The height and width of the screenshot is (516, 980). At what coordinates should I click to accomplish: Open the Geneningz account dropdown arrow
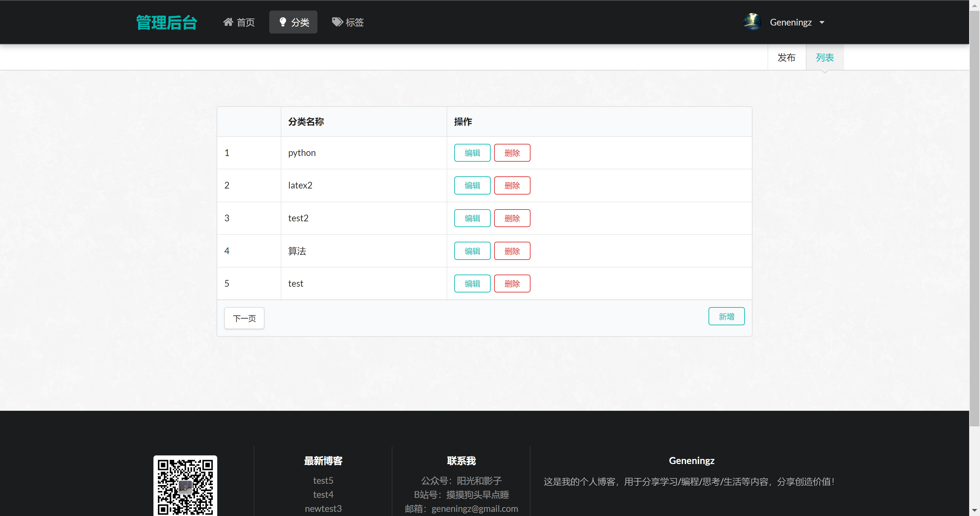coord(822,22)
